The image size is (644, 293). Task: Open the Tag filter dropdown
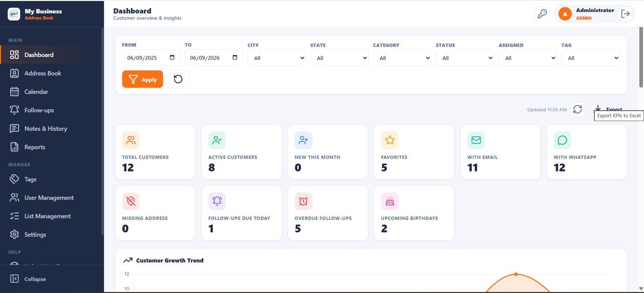click(591, 58)
